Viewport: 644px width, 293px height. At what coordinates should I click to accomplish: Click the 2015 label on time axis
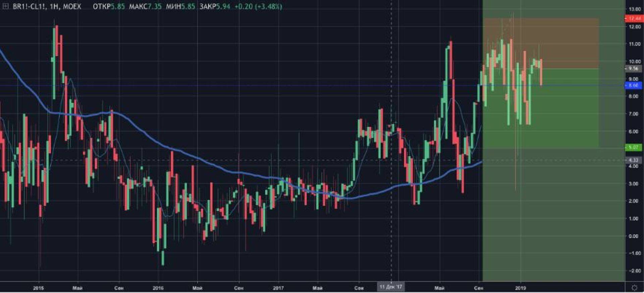[38, 288]
